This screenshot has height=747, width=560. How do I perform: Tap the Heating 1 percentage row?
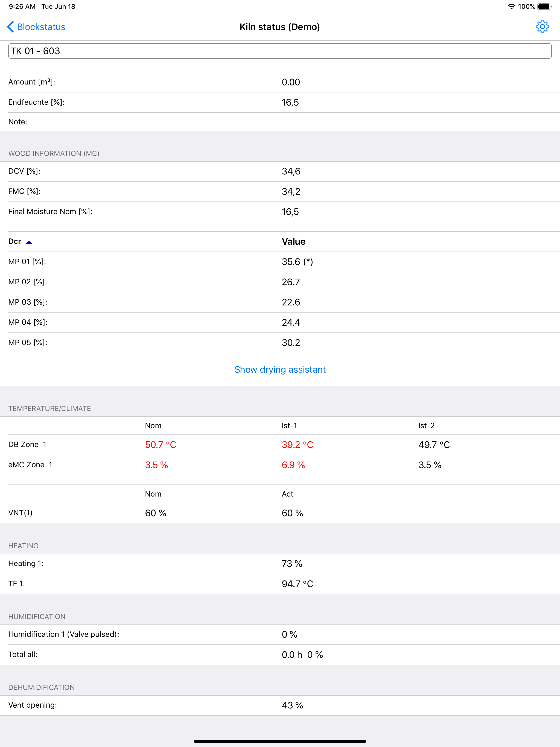pyautogui.click(x=280, y=564)
